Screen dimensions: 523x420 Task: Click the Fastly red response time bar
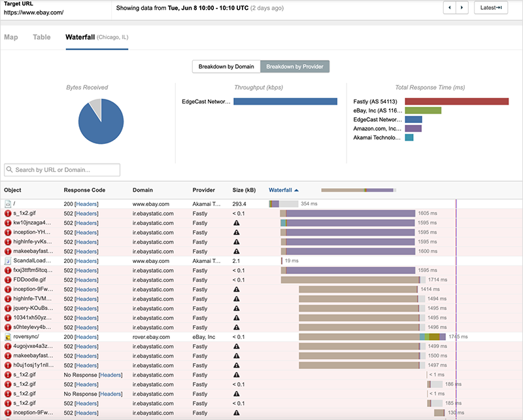click(x=456, y=101)
